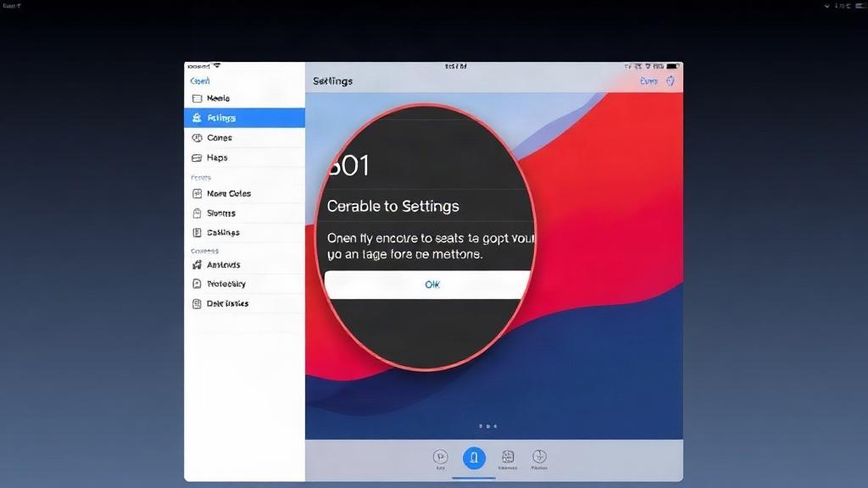Tap the highlighted blue circle in the bottom bar
The width and height of the screenshot is (868, 488).
click(x=474, y=457)
